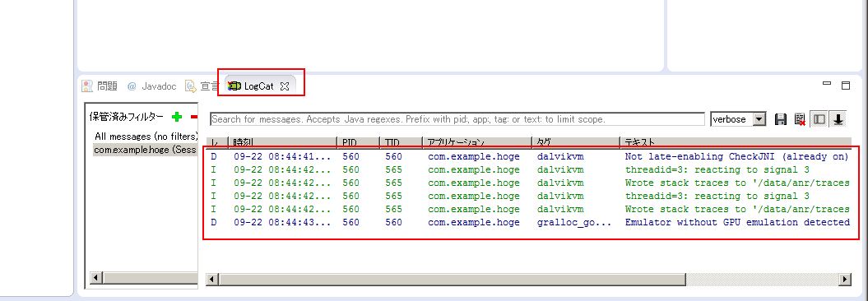Viewport: 868px width, 301px height.
Task: Click the タグ column header
Action: coord(576,142)
